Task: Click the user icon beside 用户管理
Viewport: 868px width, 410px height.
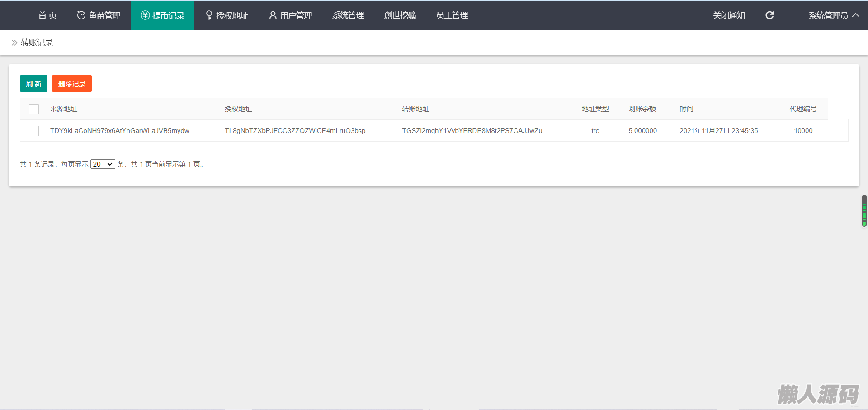Action: pos(273,15)
